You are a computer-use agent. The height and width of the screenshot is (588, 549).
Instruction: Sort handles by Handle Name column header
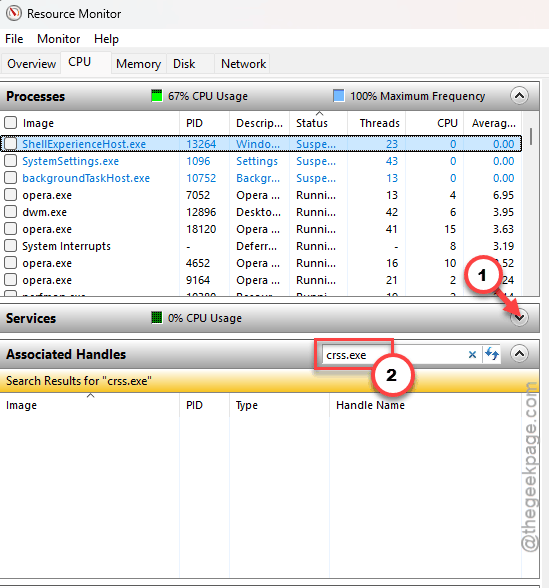(425, 405)
